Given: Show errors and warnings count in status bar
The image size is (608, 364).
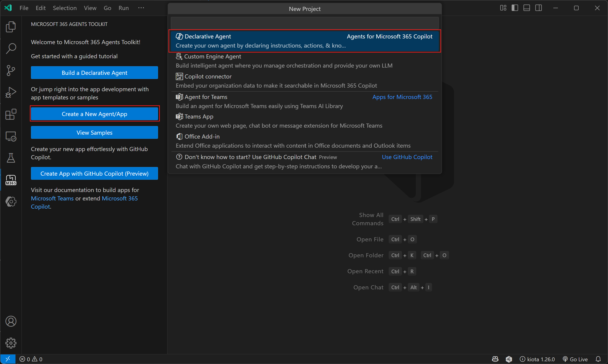Looking at the screenshot, I should coord(31,359).
